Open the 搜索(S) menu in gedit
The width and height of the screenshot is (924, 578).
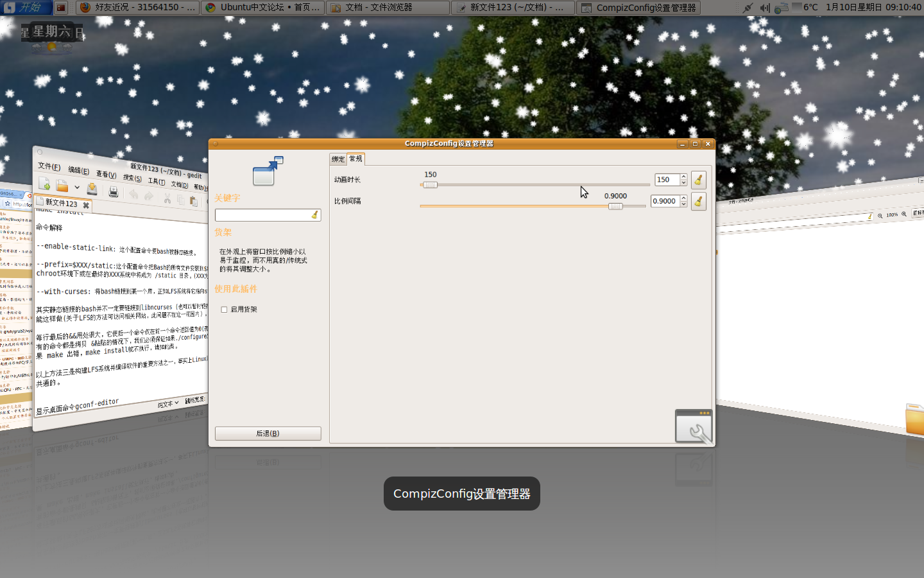click(132, 178)
